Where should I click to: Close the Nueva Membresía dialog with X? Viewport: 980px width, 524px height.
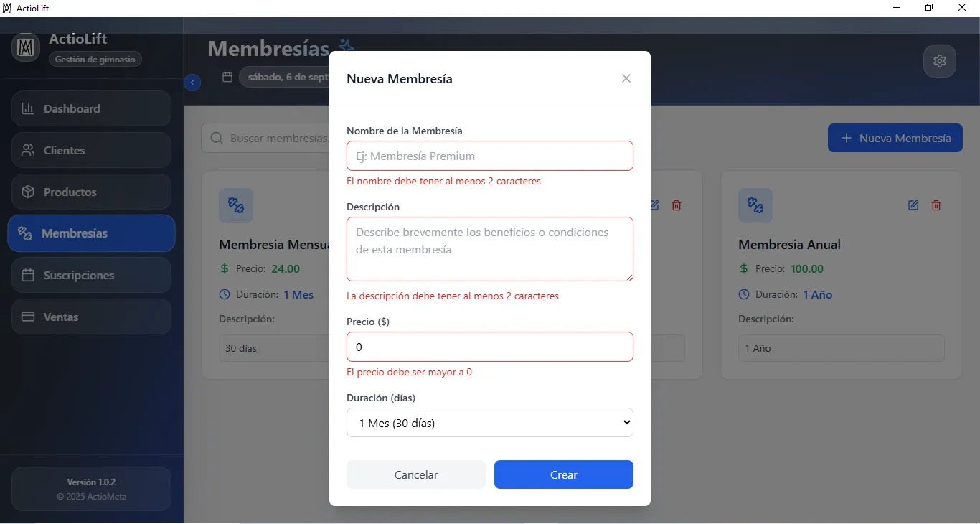pyautogui.click(x=626, y=78)
